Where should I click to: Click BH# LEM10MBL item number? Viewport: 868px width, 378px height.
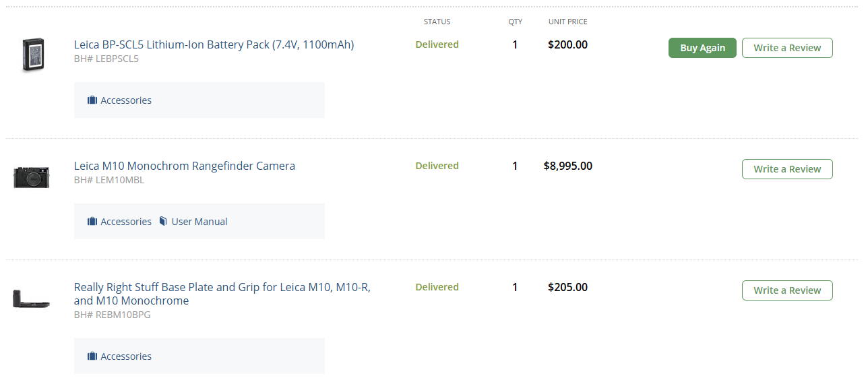[109, 180]
